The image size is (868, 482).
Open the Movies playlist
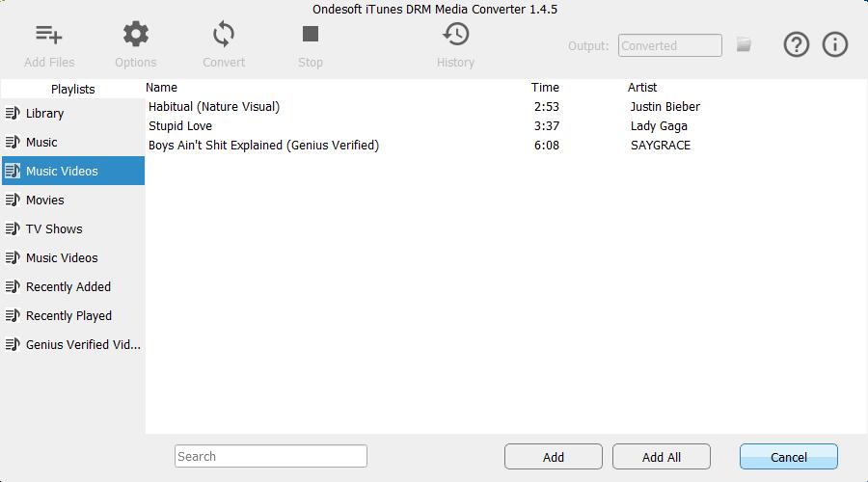[x=72, y=200]
